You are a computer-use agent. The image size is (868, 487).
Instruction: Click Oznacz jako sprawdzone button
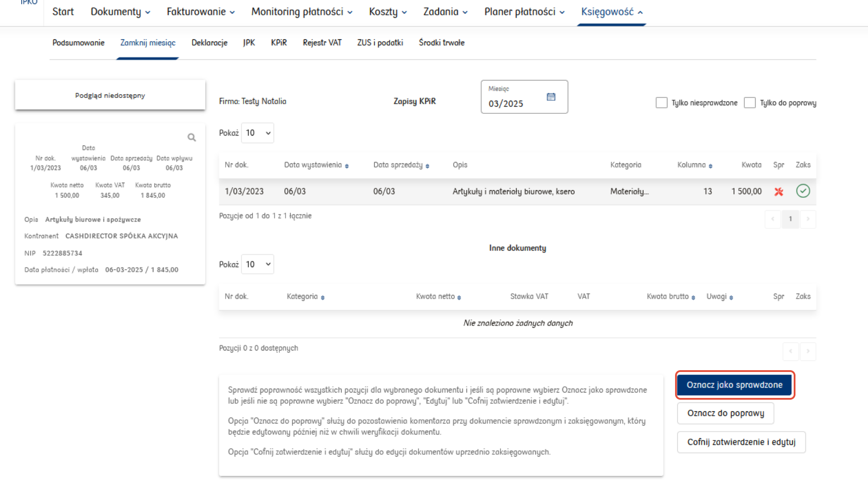click(734, 385)
